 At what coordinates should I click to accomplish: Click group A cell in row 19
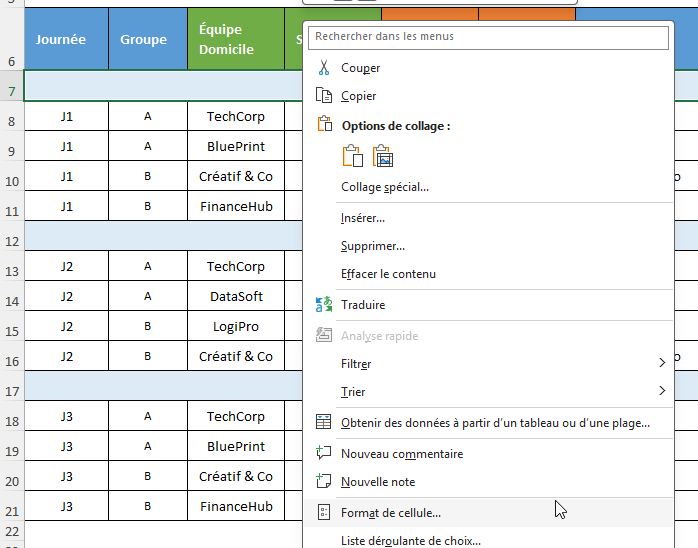[x=148, y=446]
